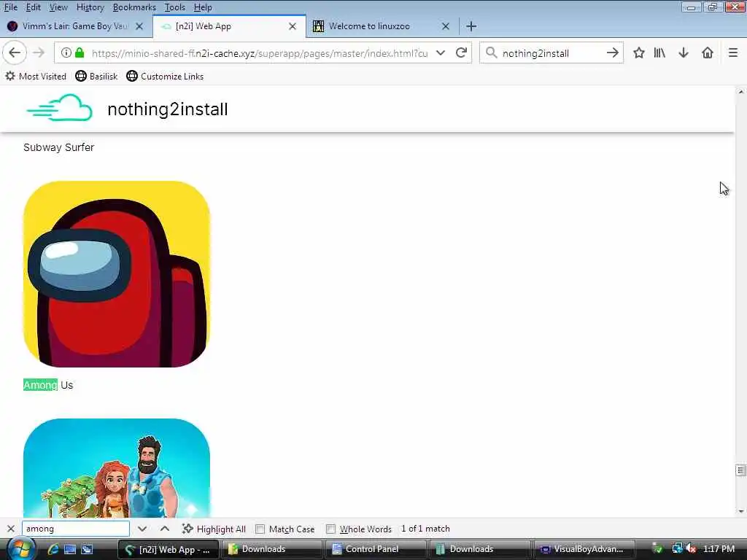Switch to VisualBoyAdvance taskbar button

pos(584,549)
